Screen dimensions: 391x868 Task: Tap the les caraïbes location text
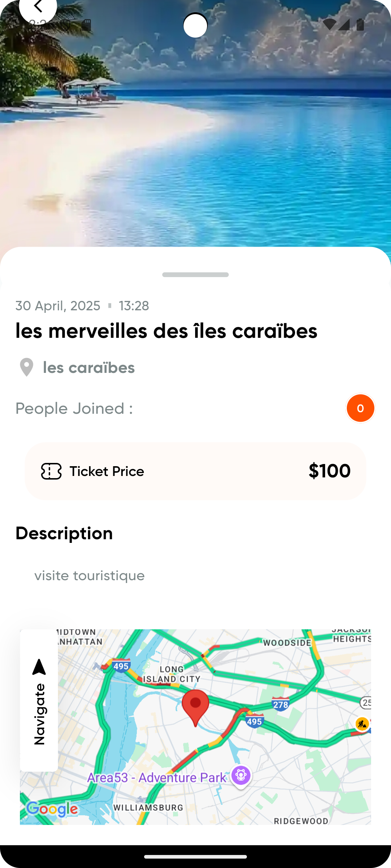(x=89, y=368)
